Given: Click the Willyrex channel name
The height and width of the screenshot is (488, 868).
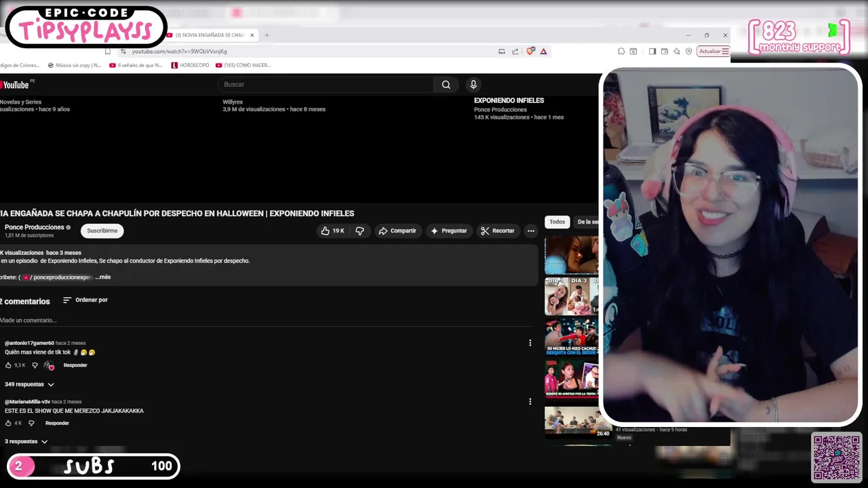Looking at the screenshot, I should coord(233,102).
